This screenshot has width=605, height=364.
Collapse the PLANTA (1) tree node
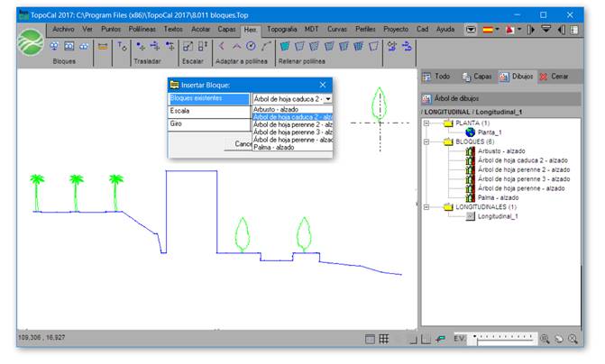[426, 123]
